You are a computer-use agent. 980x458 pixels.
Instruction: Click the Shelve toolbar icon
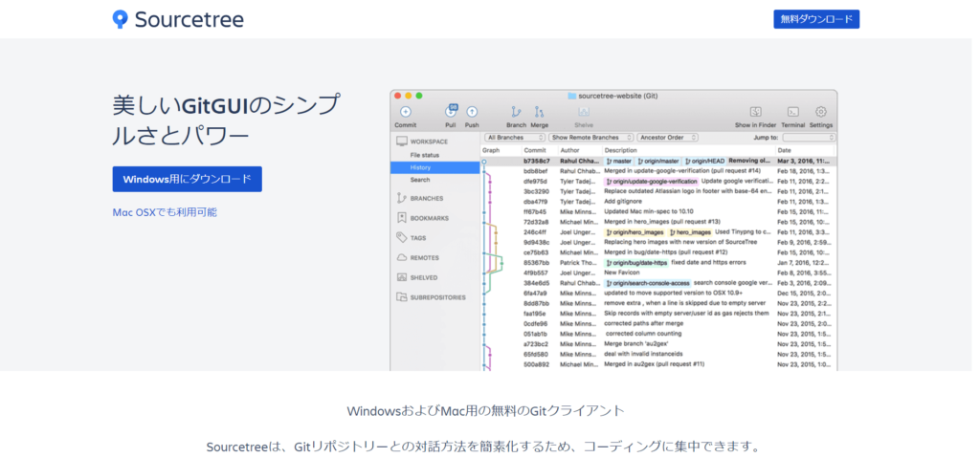(x=584, y=112)
